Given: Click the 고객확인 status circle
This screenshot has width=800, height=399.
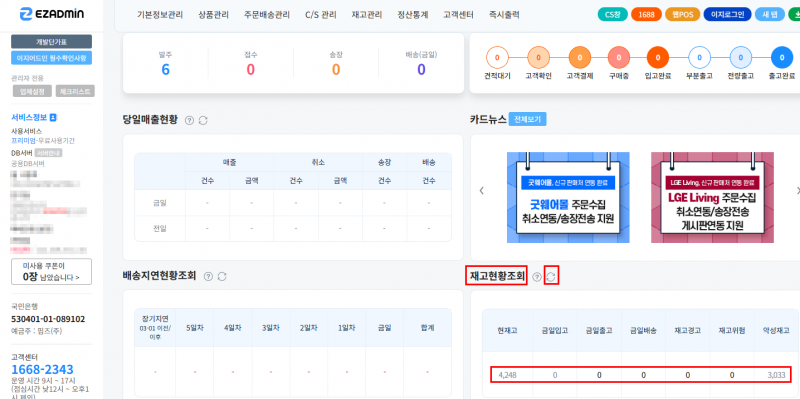Looking at the screenshot, I should click(538, 58).
